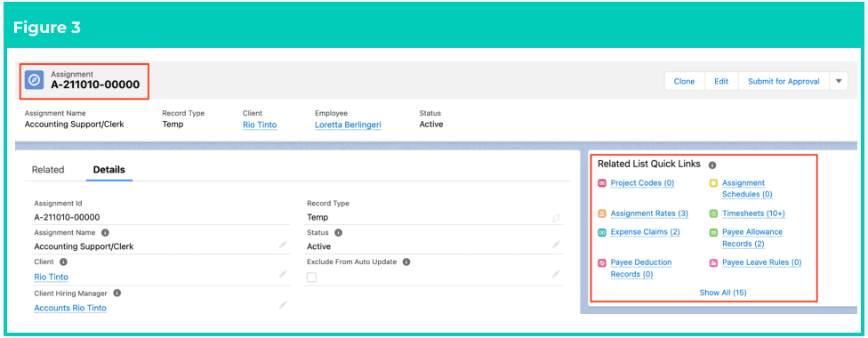Select the Details tab
This screenshot has height=338, width=868.
[109, 170]
